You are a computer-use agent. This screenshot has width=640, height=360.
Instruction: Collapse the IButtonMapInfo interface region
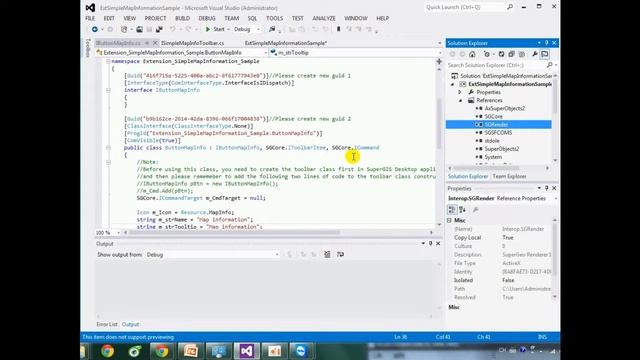click(108, 90)
